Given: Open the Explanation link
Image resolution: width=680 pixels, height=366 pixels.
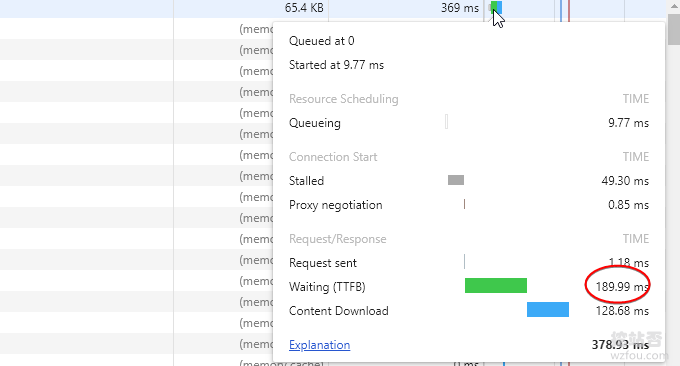Looking at the screenshot, I should pyautogui.click(x=319, y=345).
